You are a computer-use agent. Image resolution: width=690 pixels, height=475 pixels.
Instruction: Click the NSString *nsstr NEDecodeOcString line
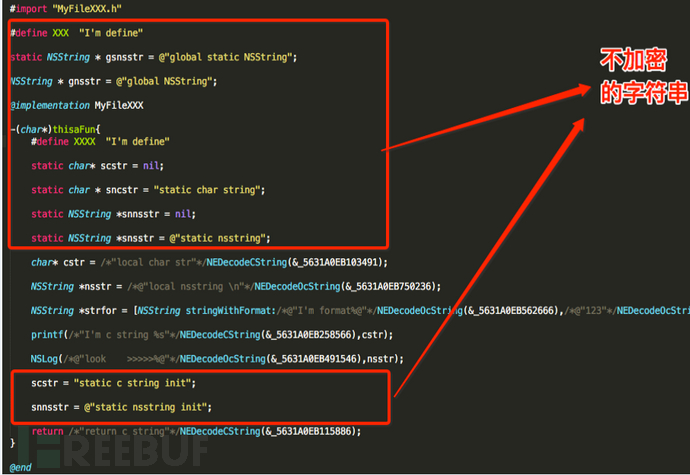click(235, 287)
